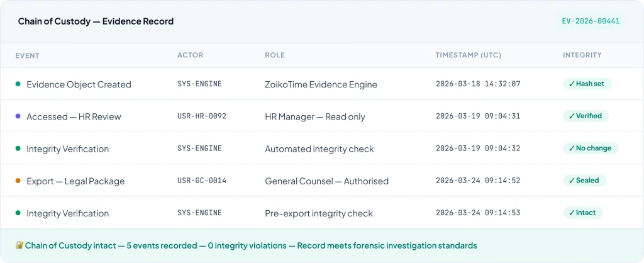Click the No change integrity badge
This screenshot has height=263, width=644.
[x=590, y=148]
